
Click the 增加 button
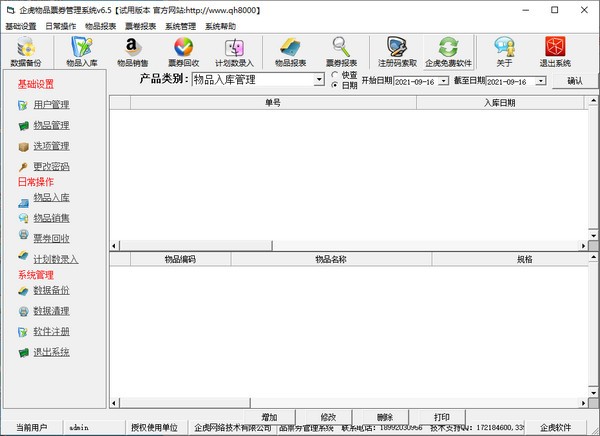coord(269,417)
